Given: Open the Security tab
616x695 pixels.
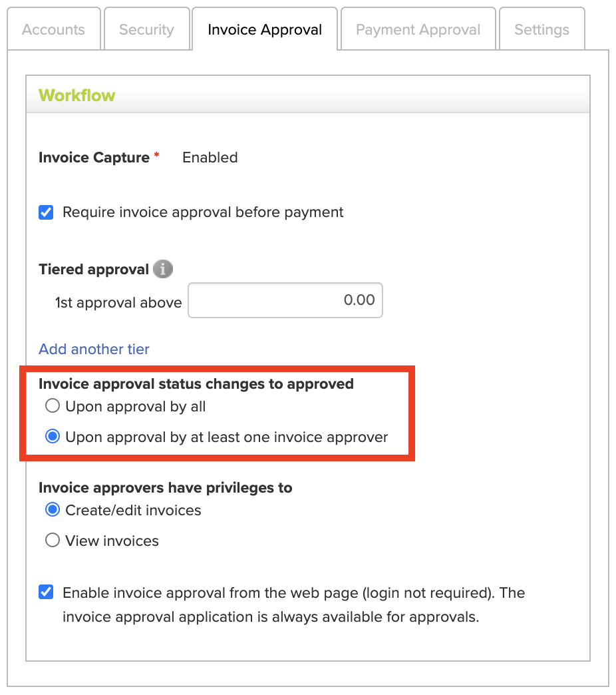Looking at the screenshot, I should coord(146,29).
